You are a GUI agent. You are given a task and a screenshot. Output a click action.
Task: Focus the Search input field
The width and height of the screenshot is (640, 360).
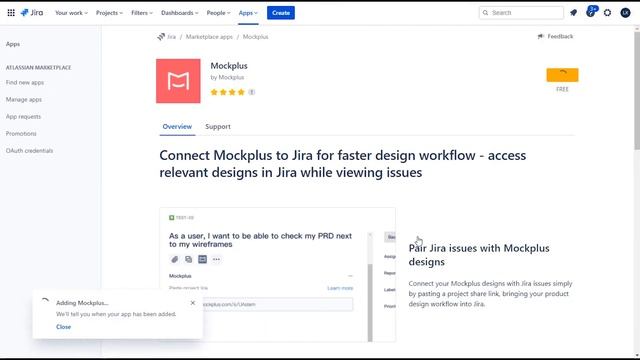[x=521, y=13]
